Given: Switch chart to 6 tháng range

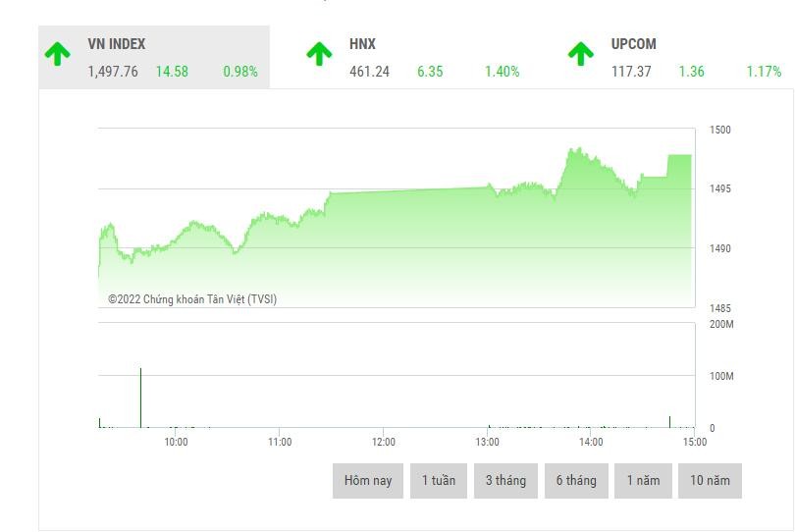Looking at the screenshot, I should pyautogui.click(x=575, y=481).
